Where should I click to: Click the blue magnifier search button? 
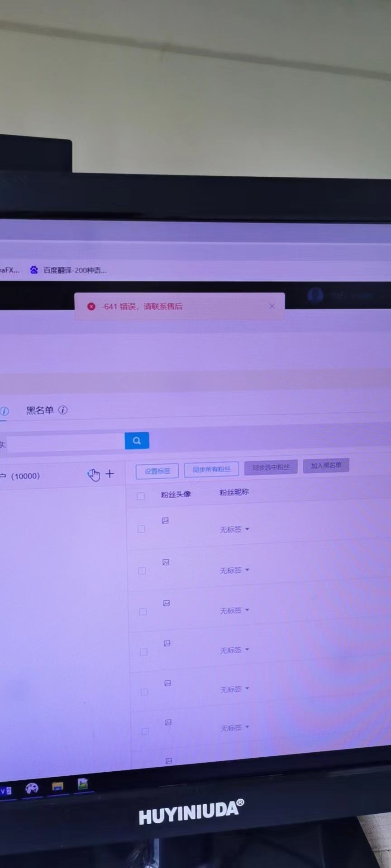137,441
